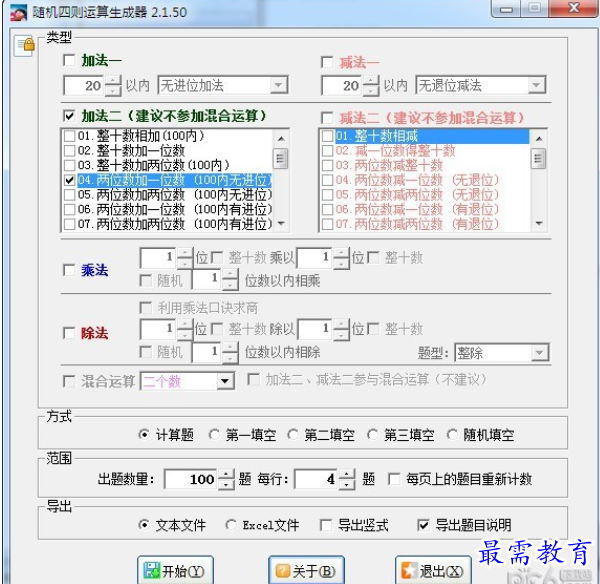Open the 二个数 mixed operation dropdown
600x584 pixels.
pos(225,381)
